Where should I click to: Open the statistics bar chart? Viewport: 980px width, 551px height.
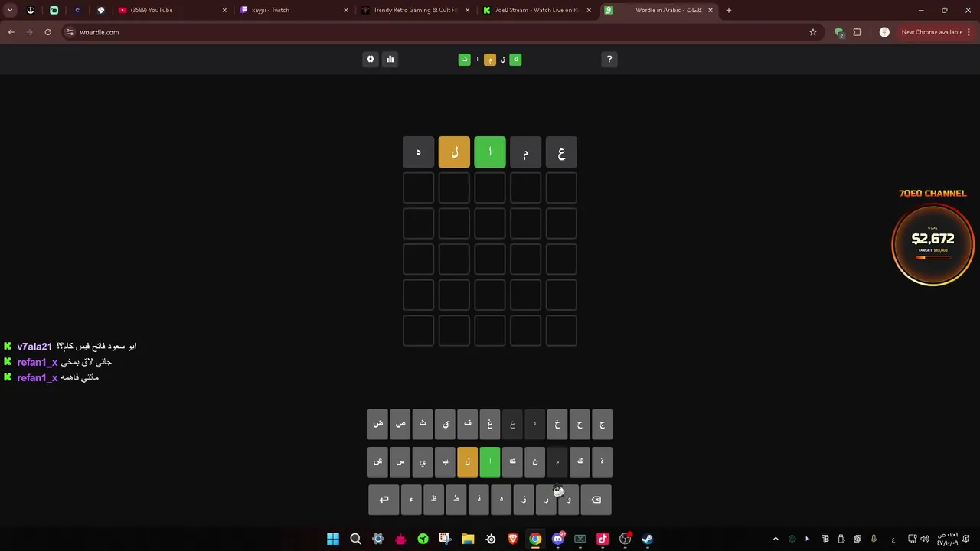point(390,59)
